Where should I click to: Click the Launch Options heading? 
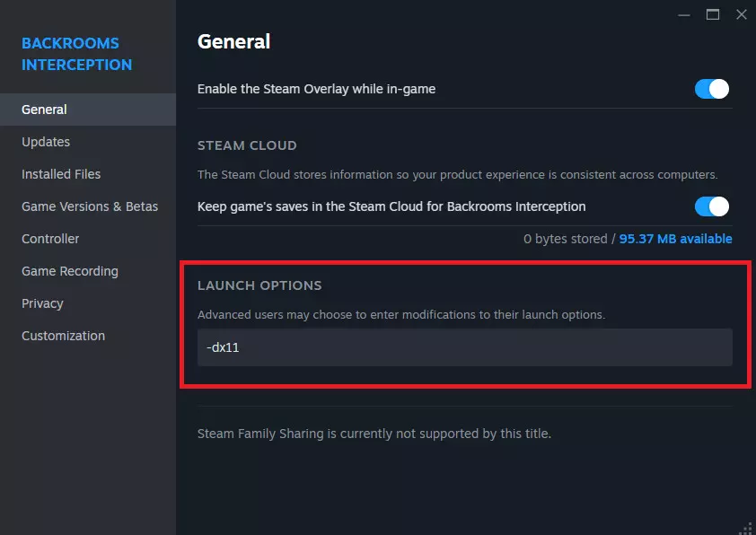click(259, 285)
